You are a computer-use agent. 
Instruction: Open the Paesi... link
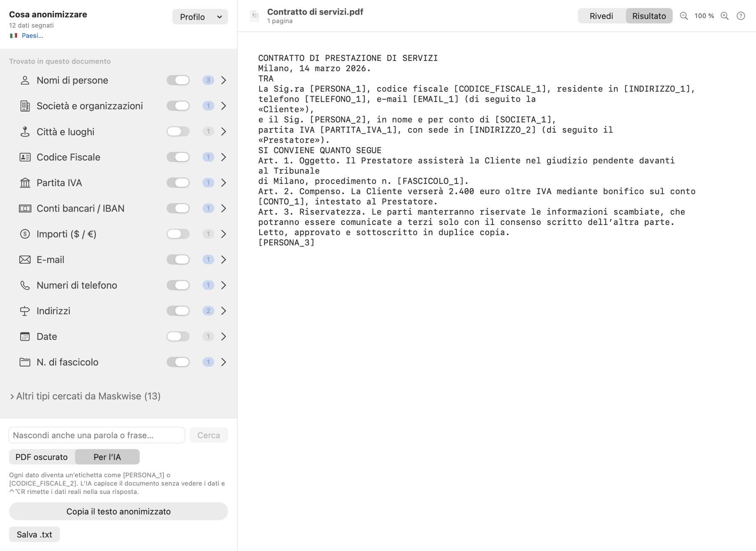click(32, 36)
